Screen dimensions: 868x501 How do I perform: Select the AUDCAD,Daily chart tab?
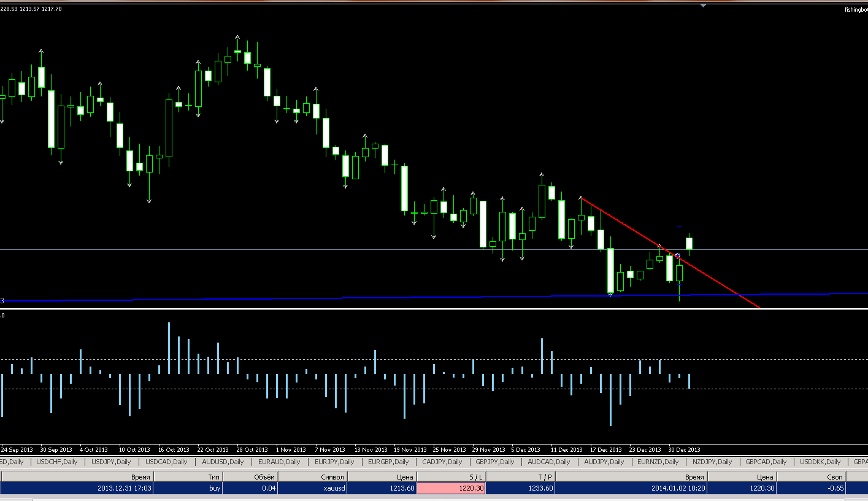[x=549, y=462]
